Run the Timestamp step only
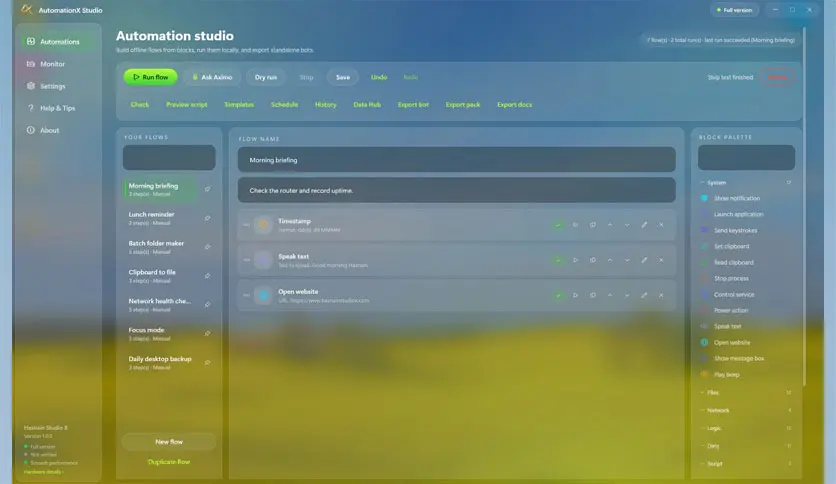 pyautogui.click(x=575, y=225)
